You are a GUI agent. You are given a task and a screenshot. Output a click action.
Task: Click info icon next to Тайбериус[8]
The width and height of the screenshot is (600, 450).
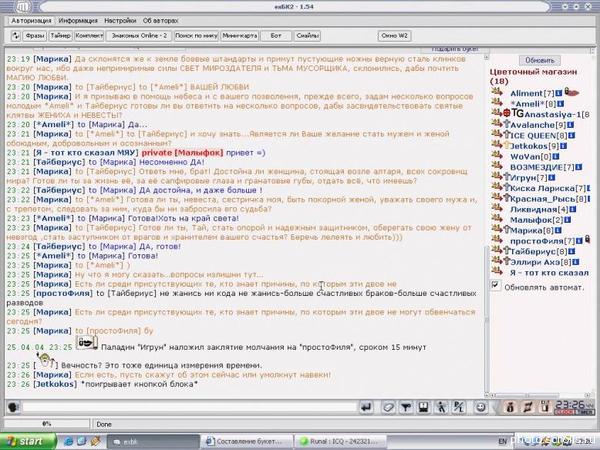pos(572,252)
